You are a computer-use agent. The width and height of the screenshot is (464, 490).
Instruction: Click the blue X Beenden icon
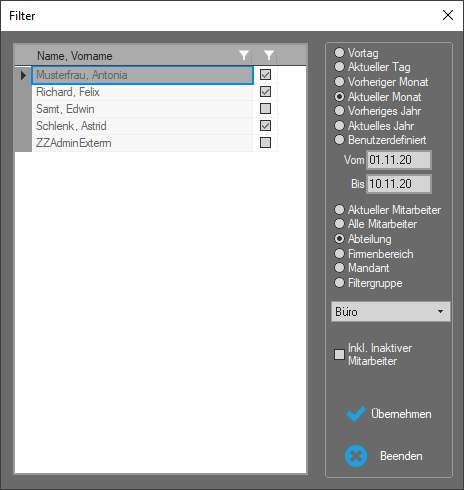pyautogui.click(x=356, y=456)
